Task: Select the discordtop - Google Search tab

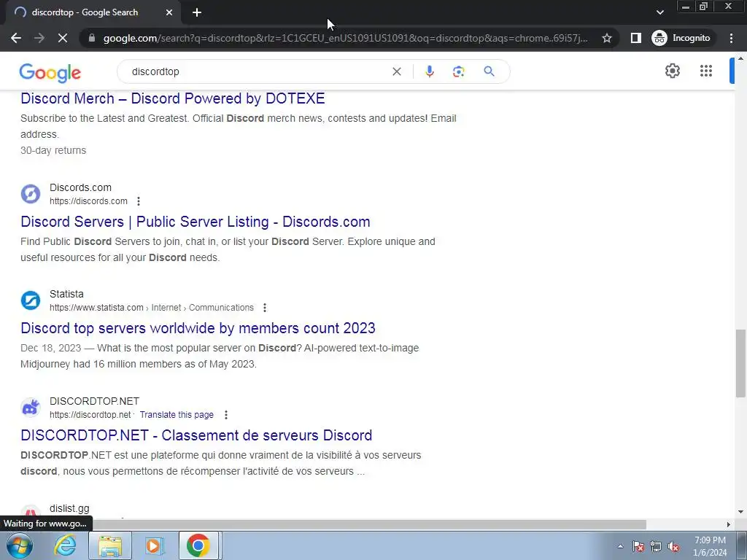Action: tap(93, 12)
